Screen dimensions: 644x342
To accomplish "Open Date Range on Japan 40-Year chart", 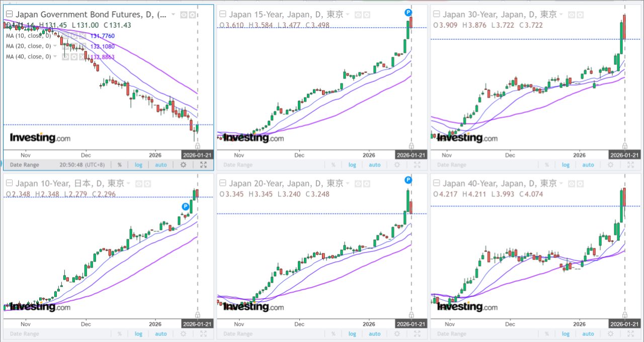I will point(451,334).
